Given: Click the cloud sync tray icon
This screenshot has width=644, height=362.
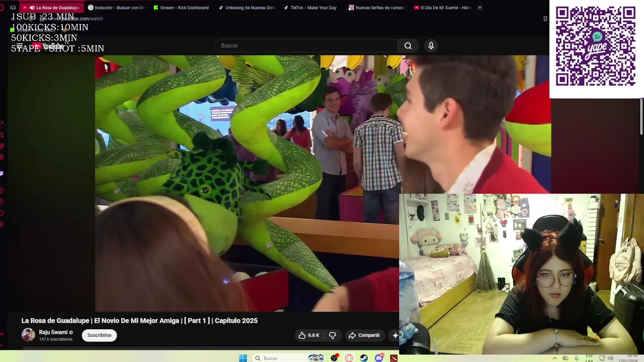Looking at the screenshot, I should pyautogui.click(x=566, y=358).
